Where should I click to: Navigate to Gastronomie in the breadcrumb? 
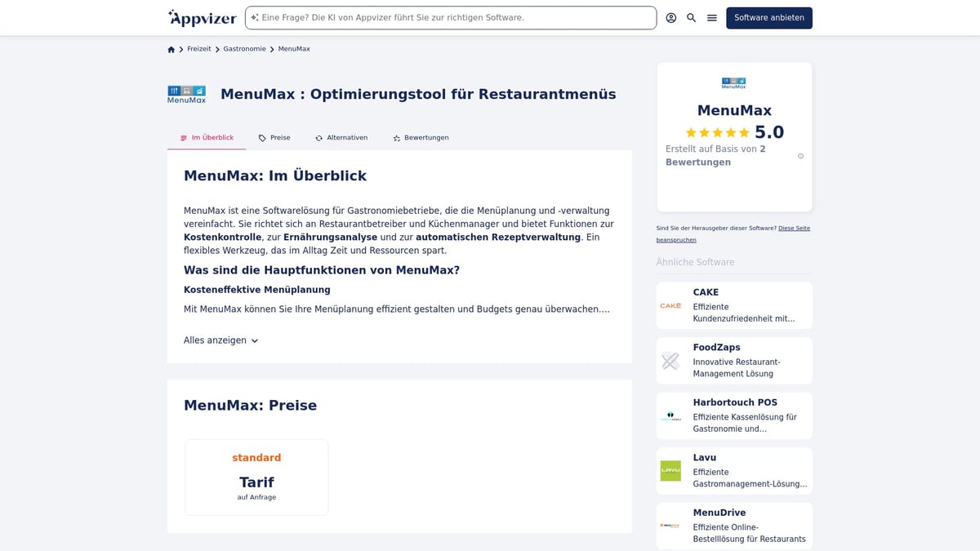(x=244, y=49)
